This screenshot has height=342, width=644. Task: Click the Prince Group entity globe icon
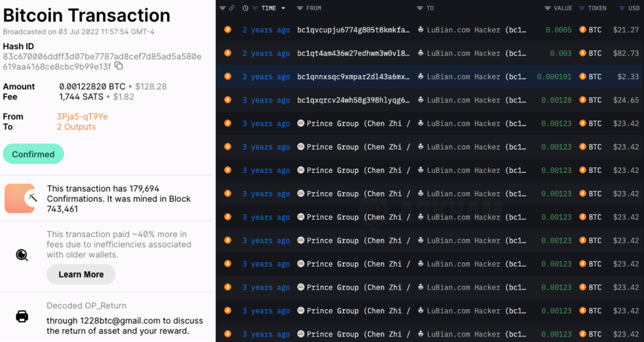[x=301, y=123]
